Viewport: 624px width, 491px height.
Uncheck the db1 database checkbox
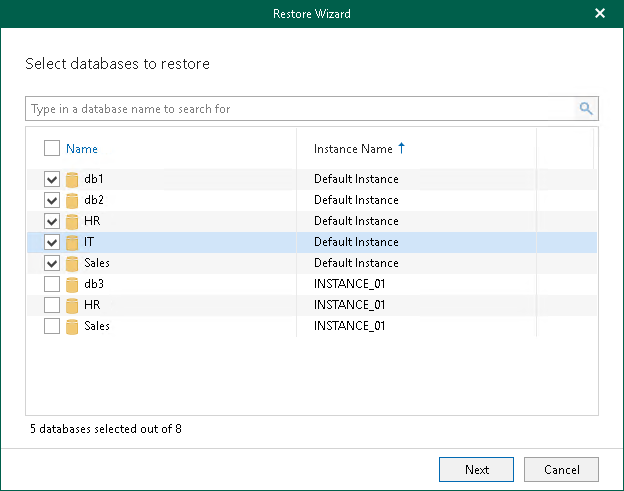click(x=52, y=180)
